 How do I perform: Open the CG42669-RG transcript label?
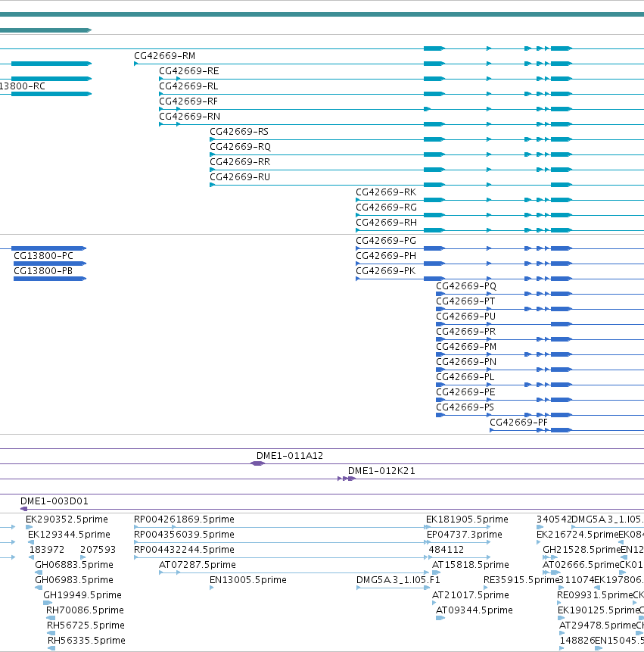386,207
